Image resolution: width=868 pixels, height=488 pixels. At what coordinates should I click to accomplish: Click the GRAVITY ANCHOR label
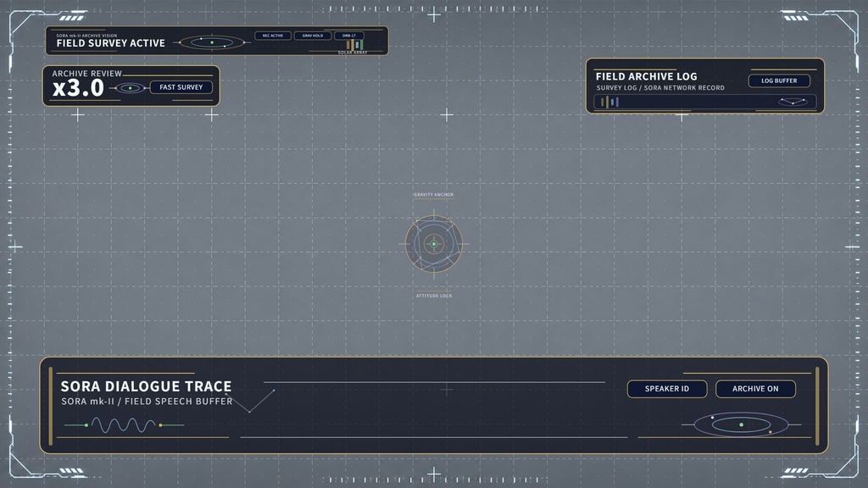(x=433, y=195)
